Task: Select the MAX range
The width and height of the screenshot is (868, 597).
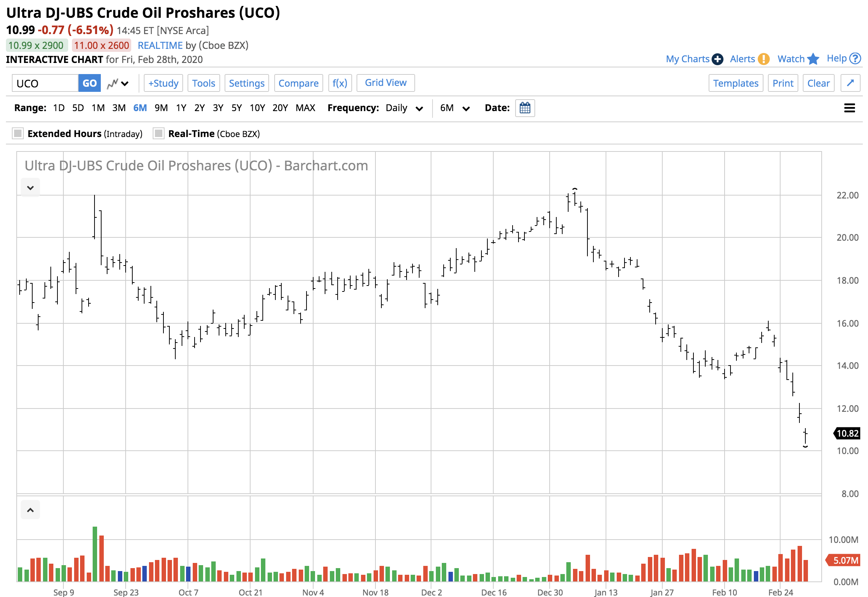Action: point(305,108)
